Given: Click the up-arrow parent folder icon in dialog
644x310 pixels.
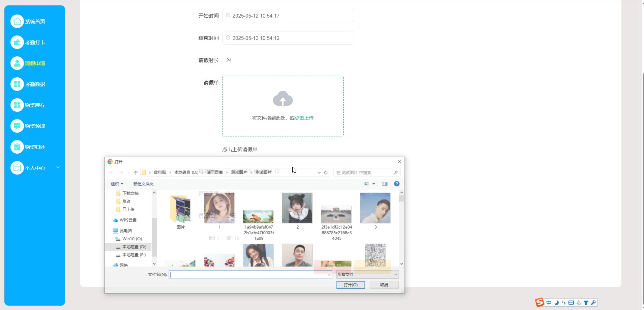Looking at the screenshot, I should pos(136,173).
